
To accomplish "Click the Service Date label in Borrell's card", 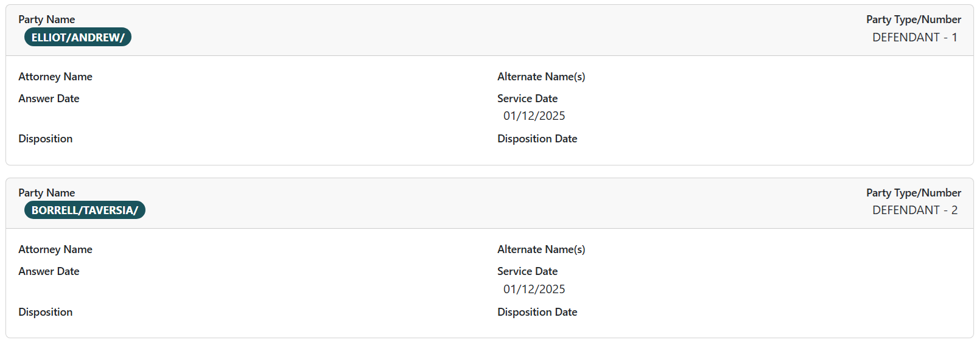I will point(527,271).
